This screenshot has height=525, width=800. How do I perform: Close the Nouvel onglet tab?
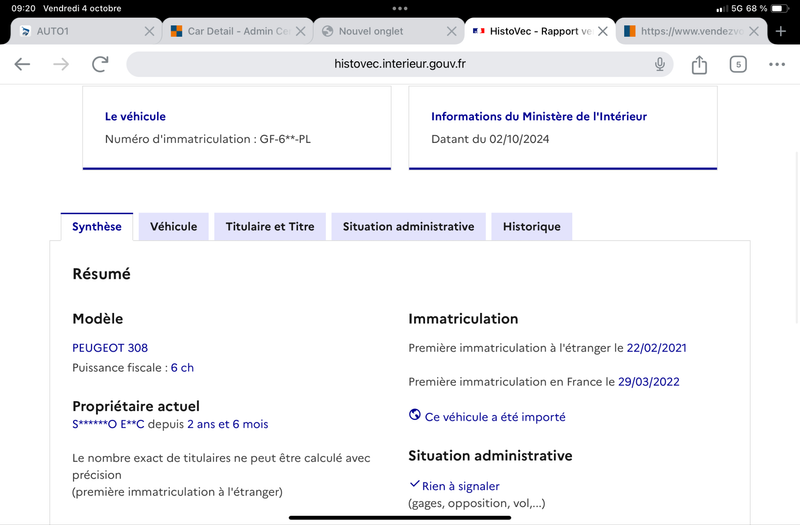(x=452, y=32)
